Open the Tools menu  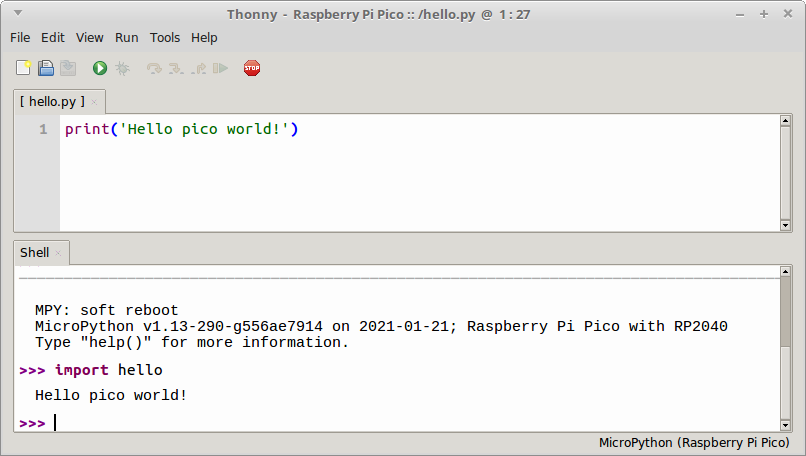click(x=164, y=38)
